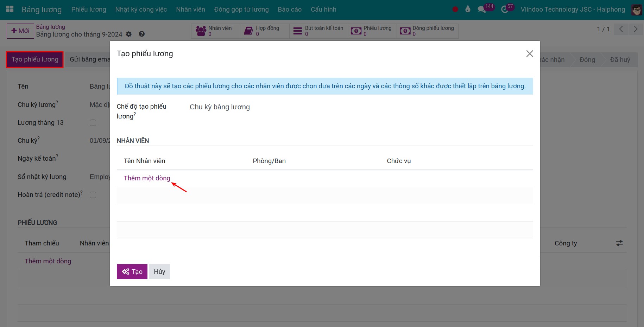Image resolution: width=644 pixels, height=327 pixels.
Task: Open activities clock icon with 57 badge
Action: coord(507,8)
